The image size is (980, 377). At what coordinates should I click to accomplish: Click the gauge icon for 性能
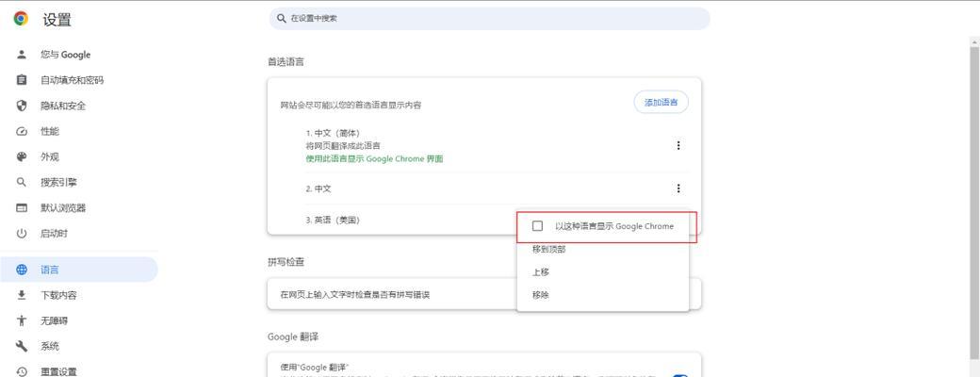click(x=22, y=131)
